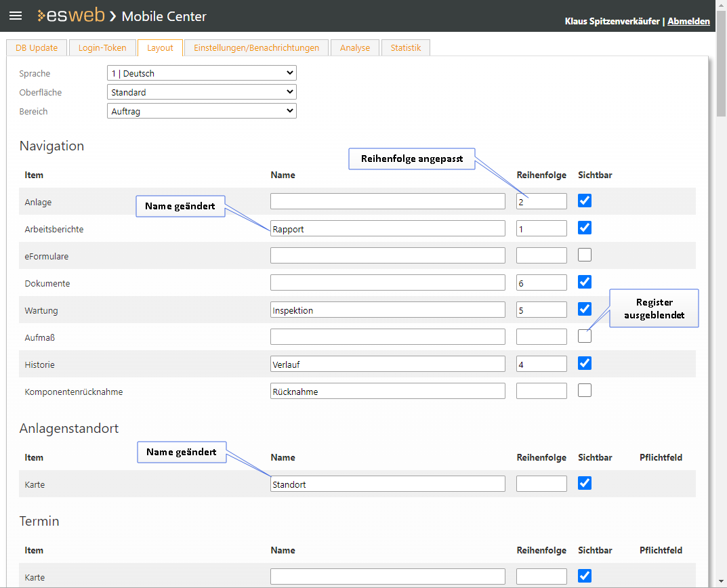Open the Einstellungen/Benachrichtungen tab
Viewport: 727px width, 588px height.
point(256,48)
